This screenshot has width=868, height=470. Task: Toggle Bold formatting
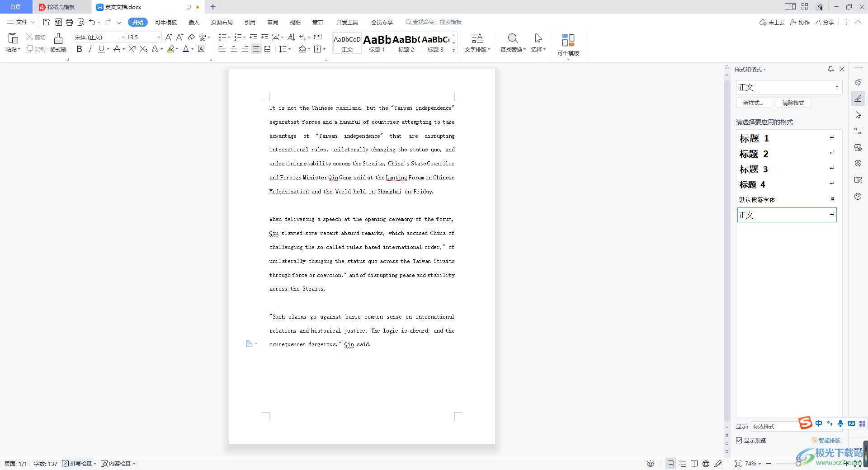tap(79, 49)
